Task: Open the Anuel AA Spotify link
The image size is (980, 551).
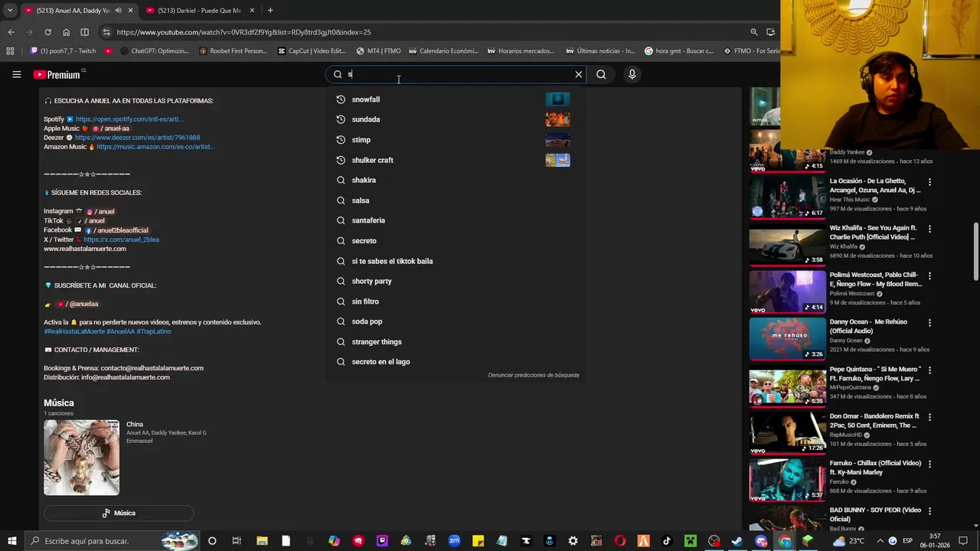Action: click(129, 119)
